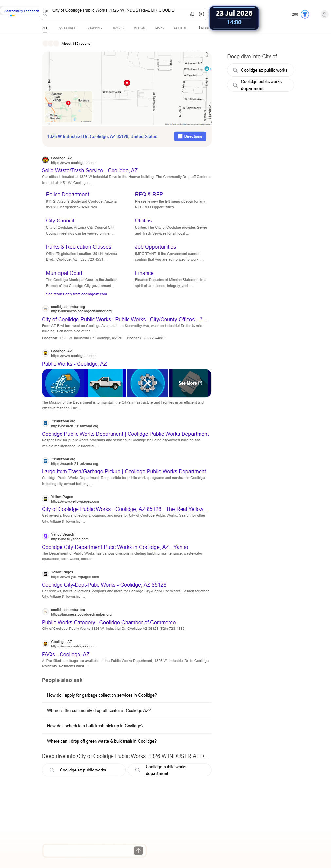Open the rewards medal icon next to 200

click(x=305, y=14)
